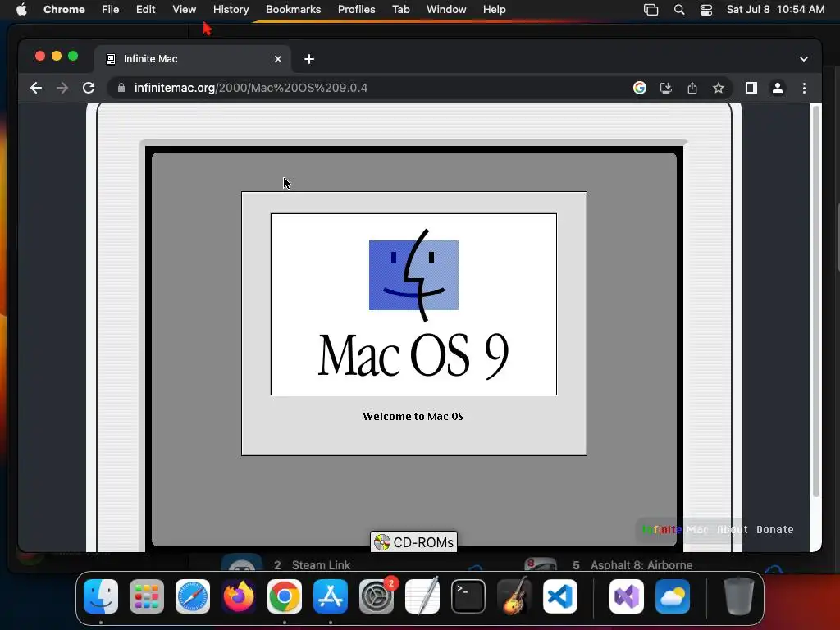Open the Trash in the Dock
Image resolution: width=840 pixels, height=630 pixels.
pos(739,596)
